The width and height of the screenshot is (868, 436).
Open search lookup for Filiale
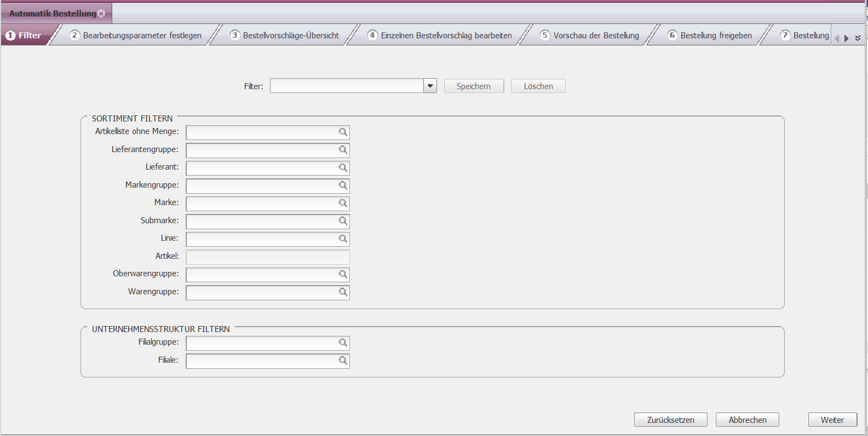point(343,361)
